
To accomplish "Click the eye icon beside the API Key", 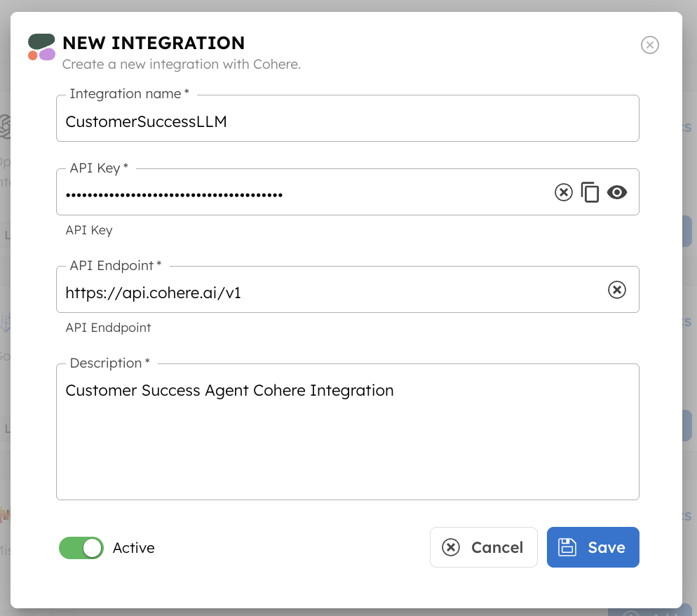I will point(617,192).
